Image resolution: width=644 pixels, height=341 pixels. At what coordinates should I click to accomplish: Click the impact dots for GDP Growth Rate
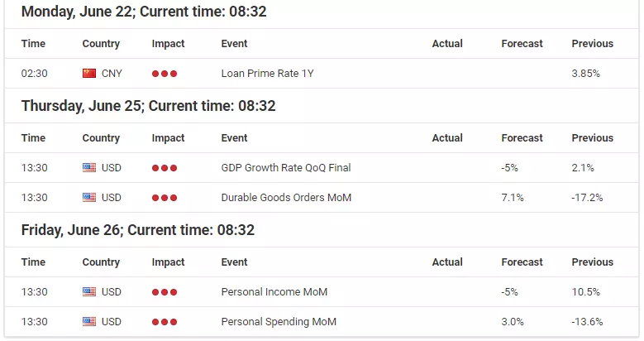pyautogui.click(x=165, y=168)
